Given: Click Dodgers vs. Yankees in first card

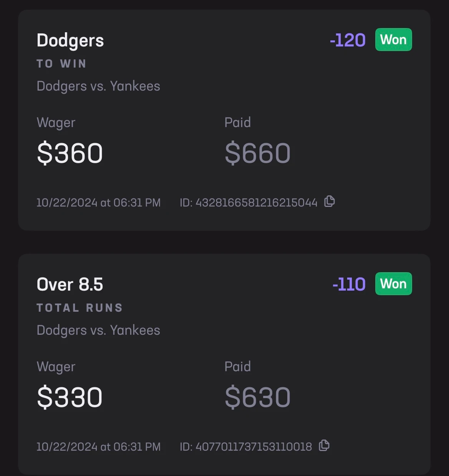Looking at the screenshot, I should 98,86.
